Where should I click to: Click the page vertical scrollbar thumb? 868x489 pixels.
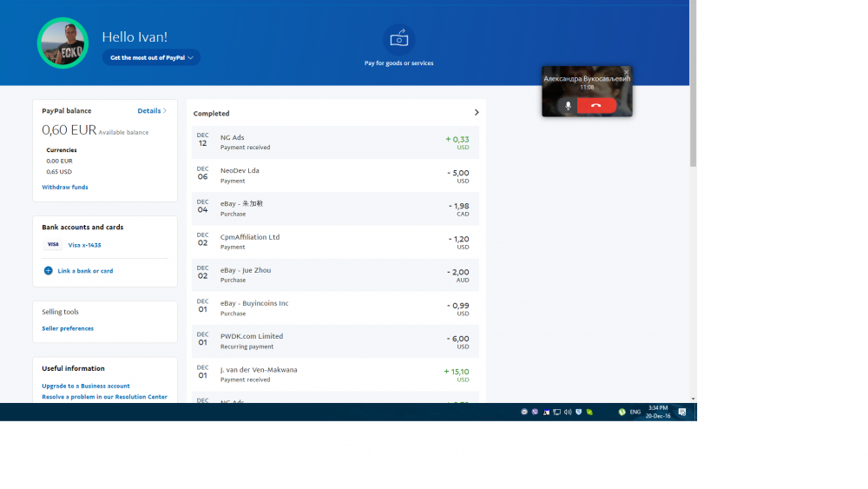pyautogui.click(x=693, y=83)
